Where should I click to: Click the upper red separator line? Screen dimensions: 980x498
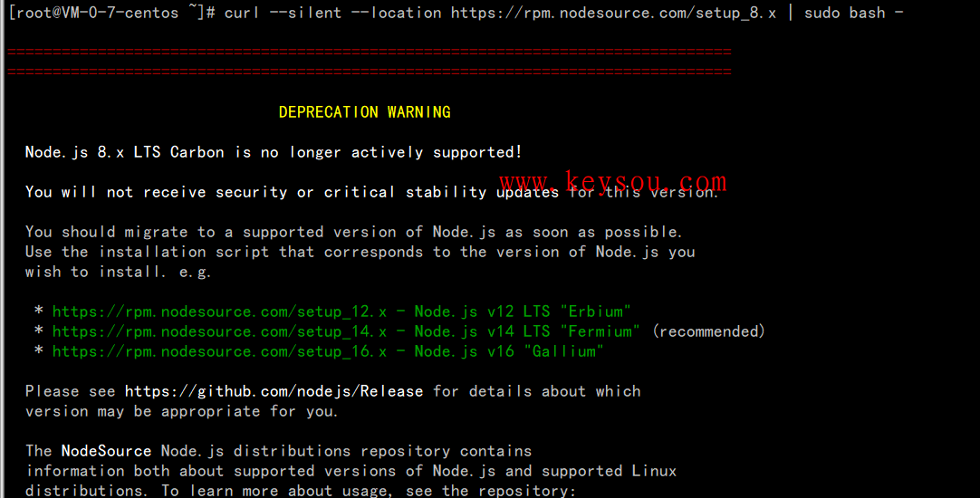(x=369, y=52)
